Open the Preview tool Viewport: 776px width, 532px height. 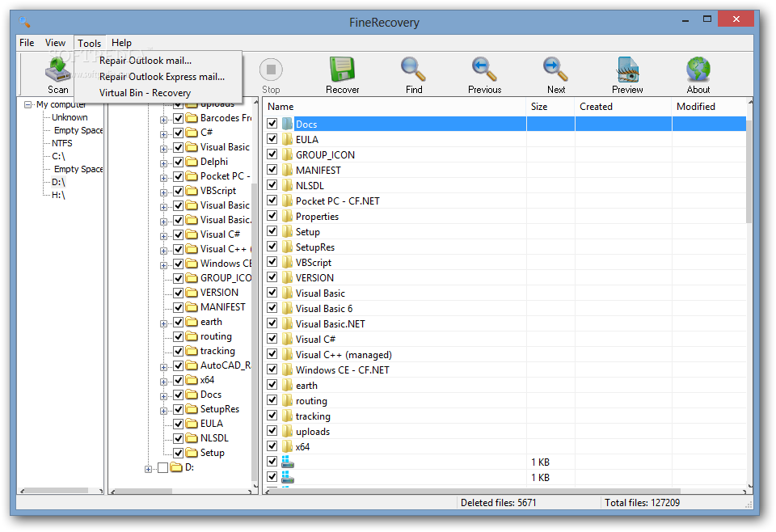point(627,69)
